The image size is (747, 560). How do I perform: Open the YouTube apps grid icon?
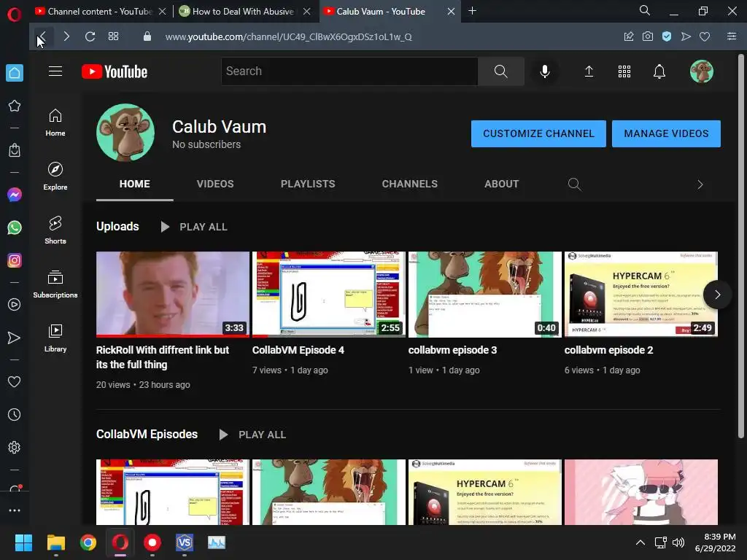click(624, 71)
